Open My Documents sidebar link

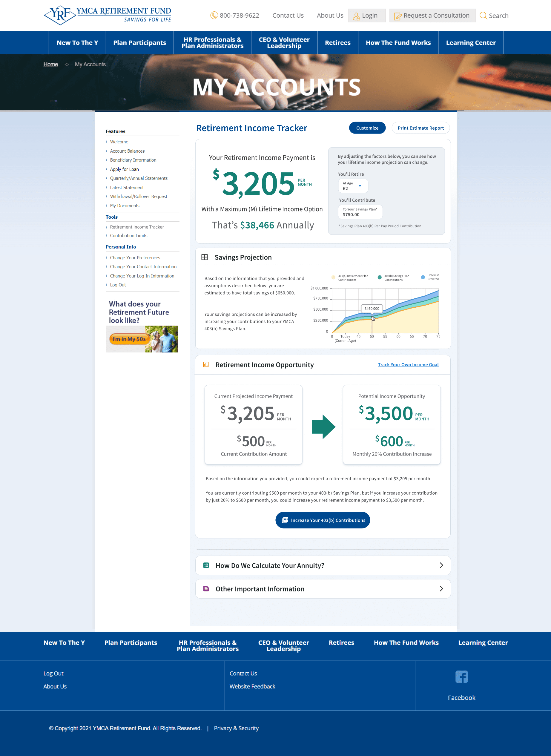[125, 206]
